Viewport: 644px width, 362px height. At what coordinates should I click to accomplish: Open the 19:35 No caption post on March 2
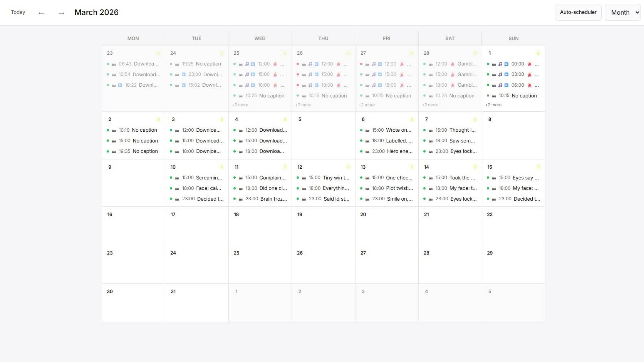[133, 151]
